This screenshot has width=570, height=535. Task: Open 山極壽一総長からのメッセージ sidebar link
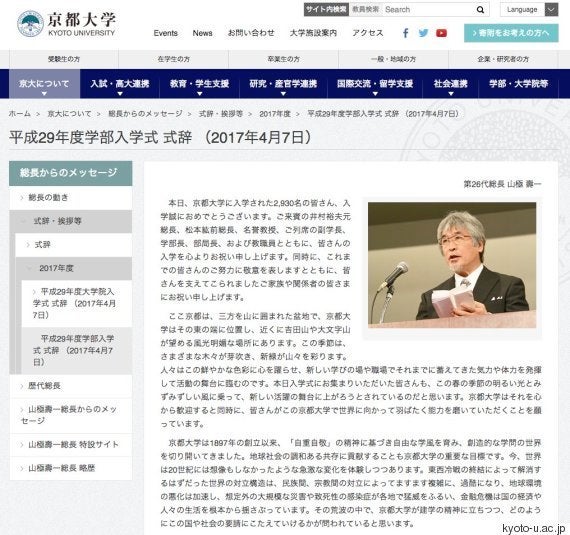tap(71, 415)
